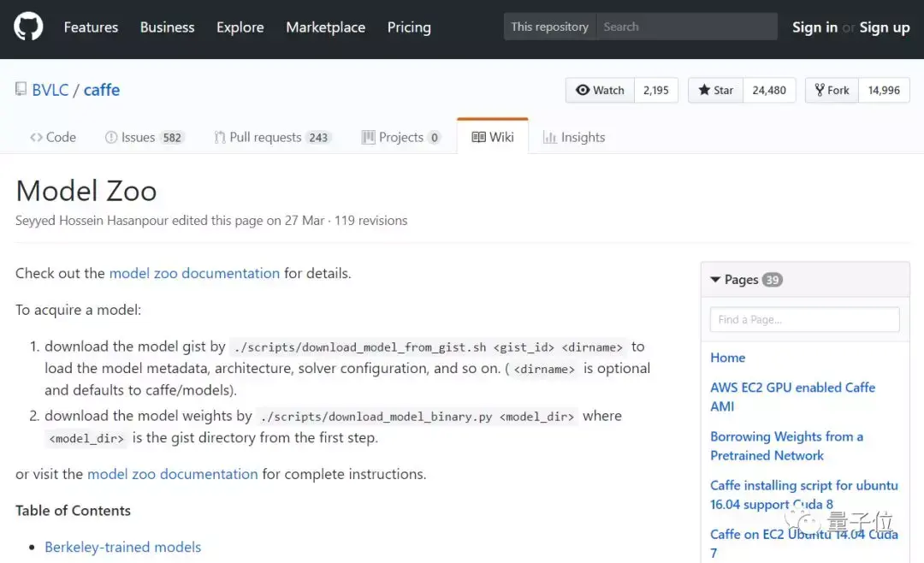924x563 pixels.
Task: Click the repository Search box
Action: click(687, 27)
